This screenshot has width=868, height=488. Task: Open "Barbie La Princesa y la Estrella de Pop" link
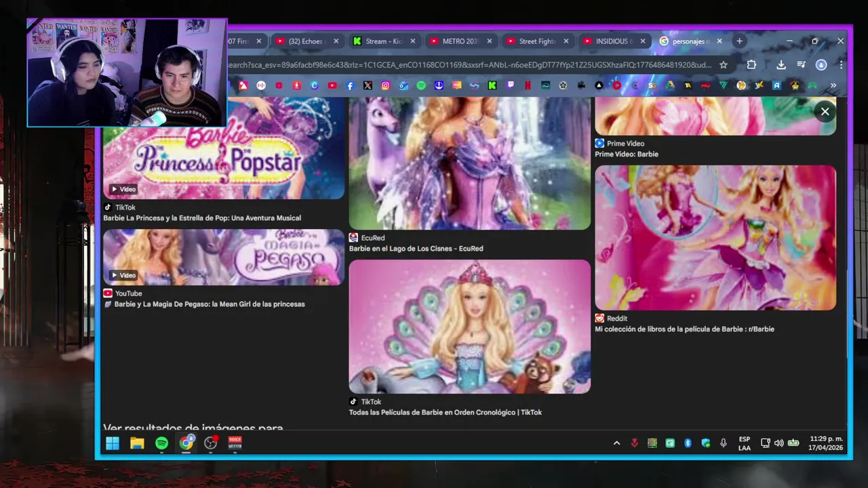tap(202, 218)
